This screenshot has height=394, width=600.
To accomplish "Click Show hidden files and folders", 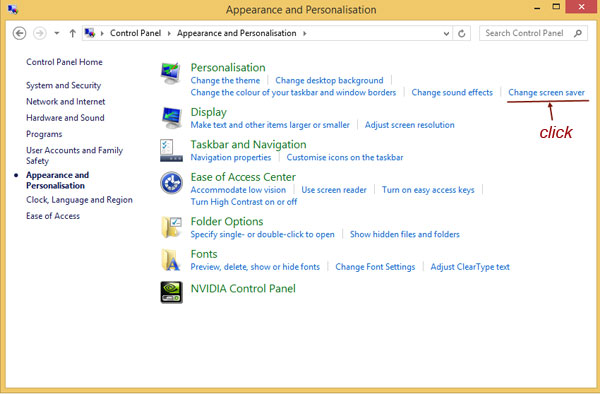I will click(404, 234).
